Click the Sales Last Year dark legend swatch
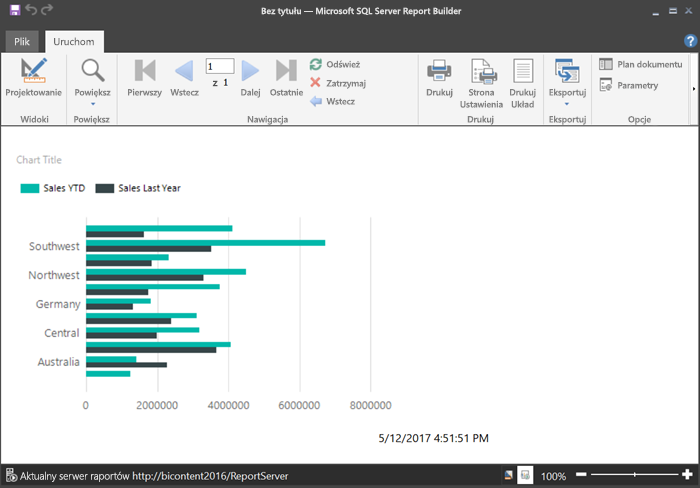Screen dimensions: 700x488 pos(105,188)
